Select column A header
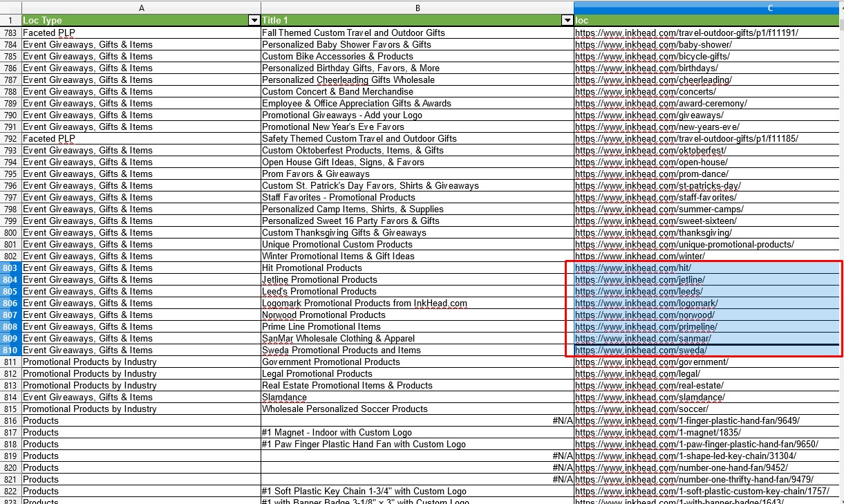This screenshot has width=844, height=504. [141, 8]
